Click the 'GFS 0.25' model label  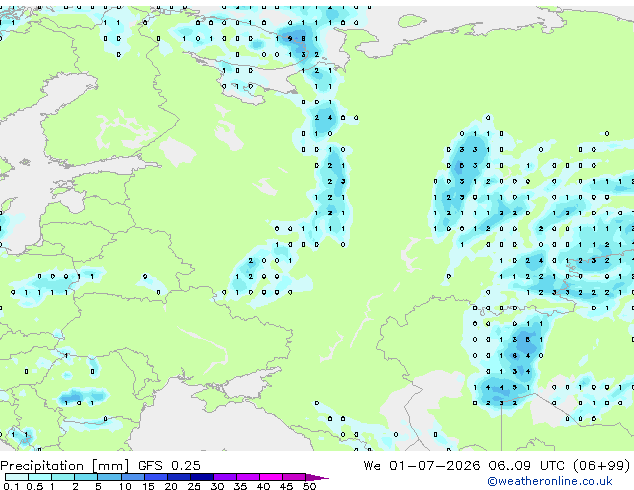tap(169, 465)
